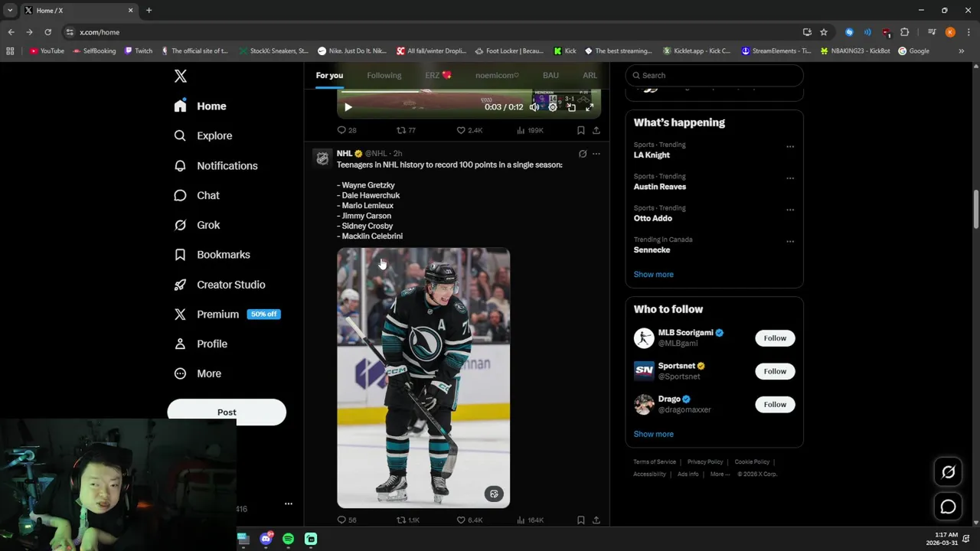Screen dimensions: 980x551
Task: Open options for Otto Addo trend
Action: click(790, 209)
